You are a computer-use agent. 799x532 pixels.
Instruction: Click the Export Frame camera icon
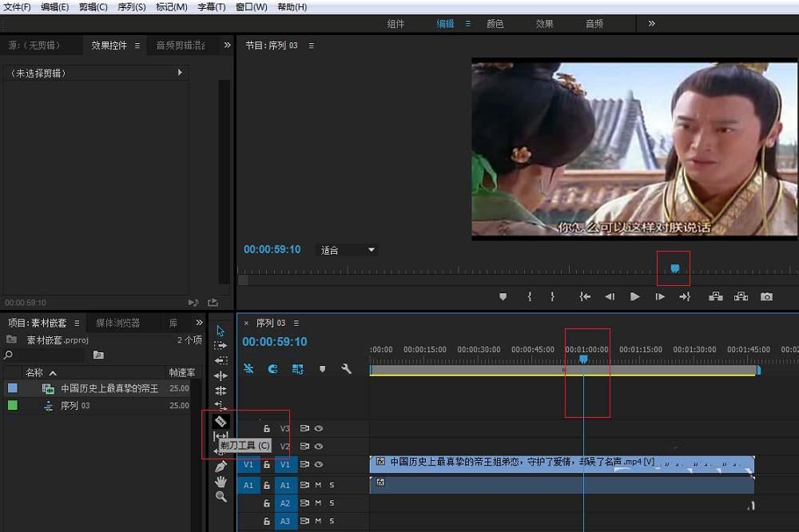point(767,296)
